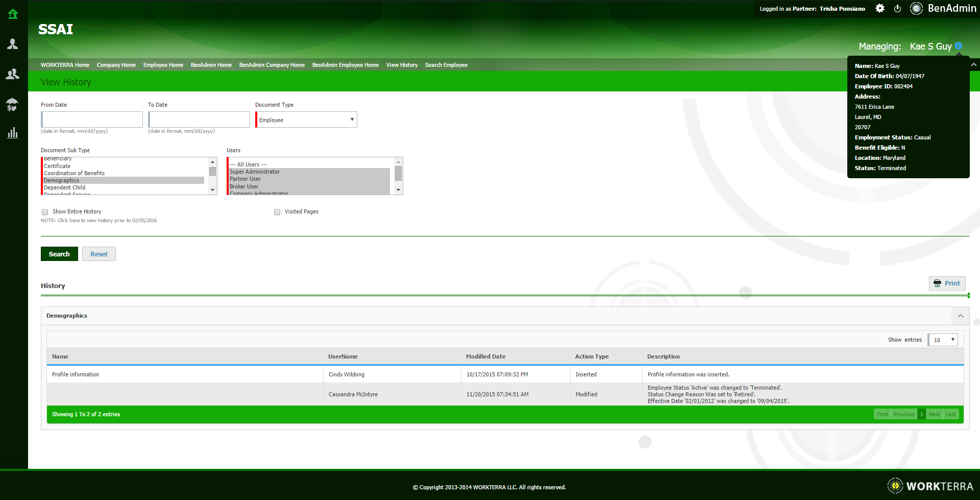Screen dimensions: 980x500
Task: Select Certificate in Document Sub Type list
Action: pos(57,166)
